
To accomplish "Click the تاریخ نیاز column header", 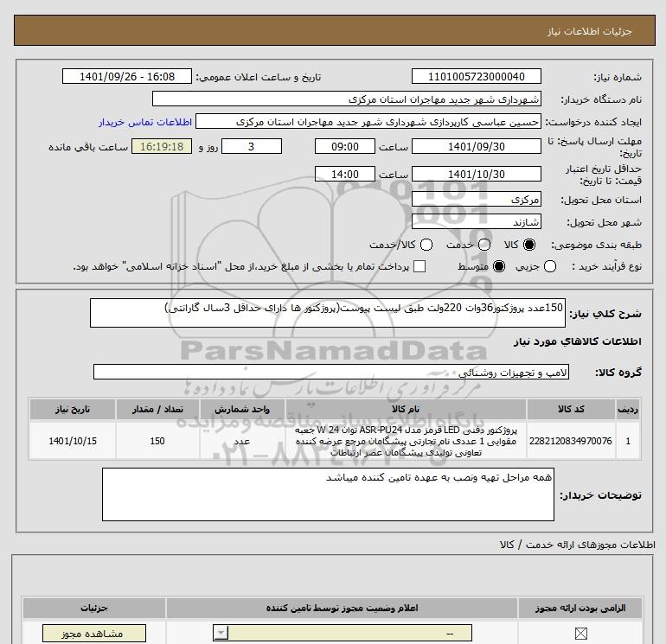I will (x=72, y=409).
